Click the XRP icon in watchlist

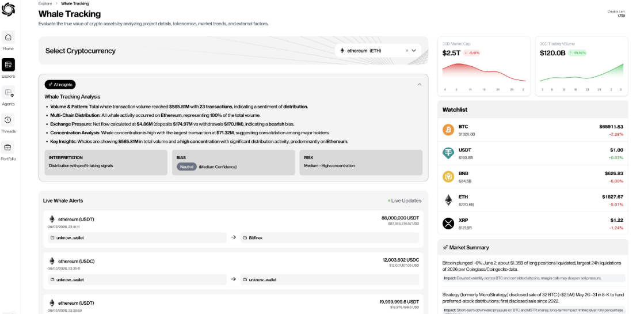(x=448, y=224)
